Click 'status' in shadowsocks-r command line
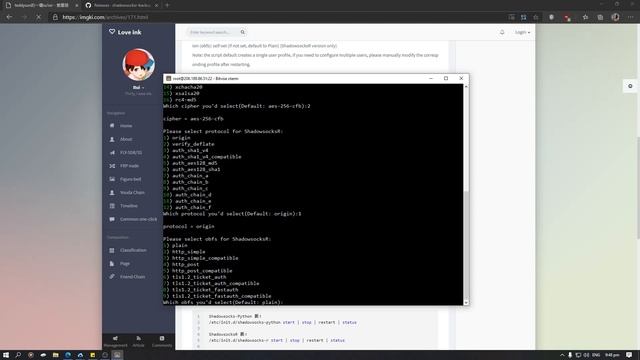The width and height of the screenshot is (640, 360). click(337, 340)
